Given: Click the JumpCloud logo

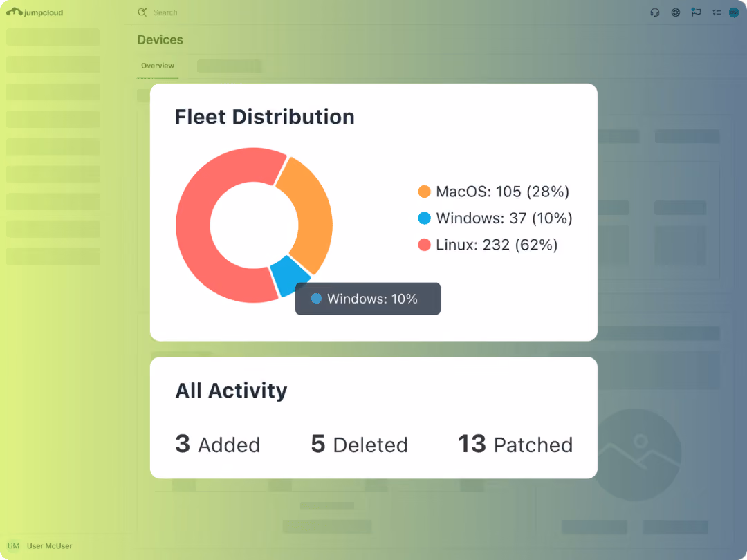Looking at the screenshot, I should pyautogui.click(x=35, y=12).
